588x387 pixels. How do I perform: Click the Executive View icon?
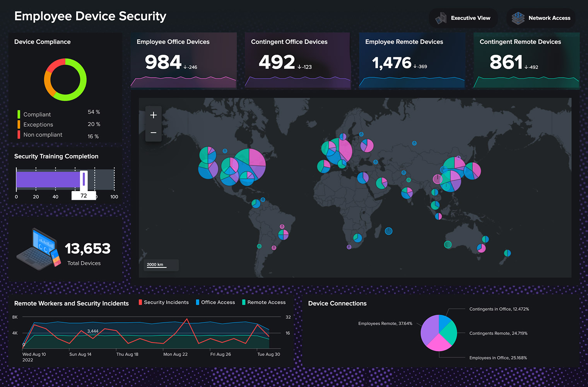point(441,18)
